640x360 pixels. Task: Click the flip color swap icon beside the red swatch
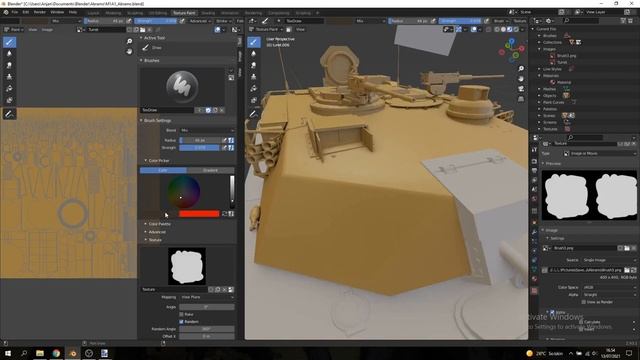coord(224,213)
